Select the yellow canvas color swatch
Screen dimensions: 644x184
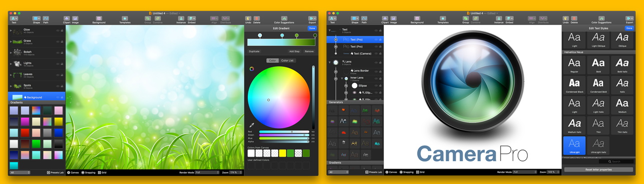tap(282, 153)
